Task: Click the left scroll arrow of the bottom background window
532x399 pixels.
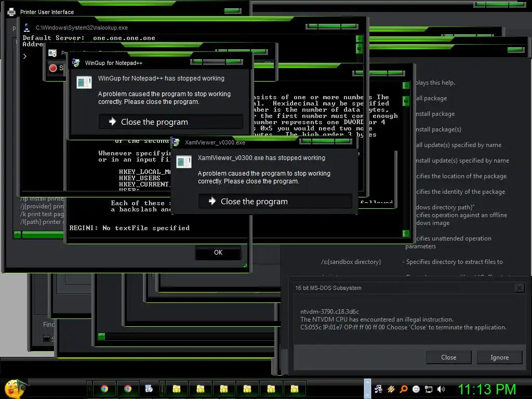Action: [x=101, y=336]
